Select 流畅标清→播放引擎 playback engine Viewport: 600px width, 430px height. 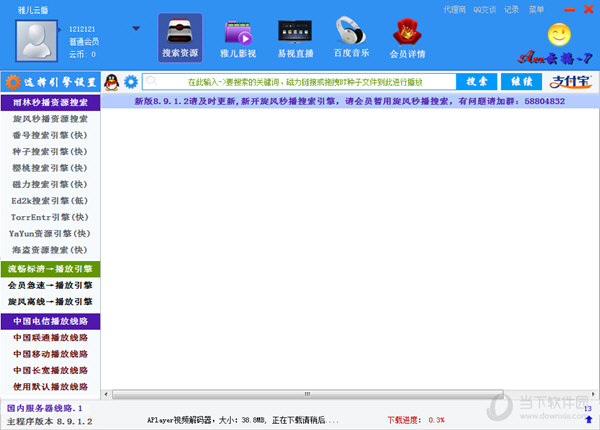(x=51, y=269)
